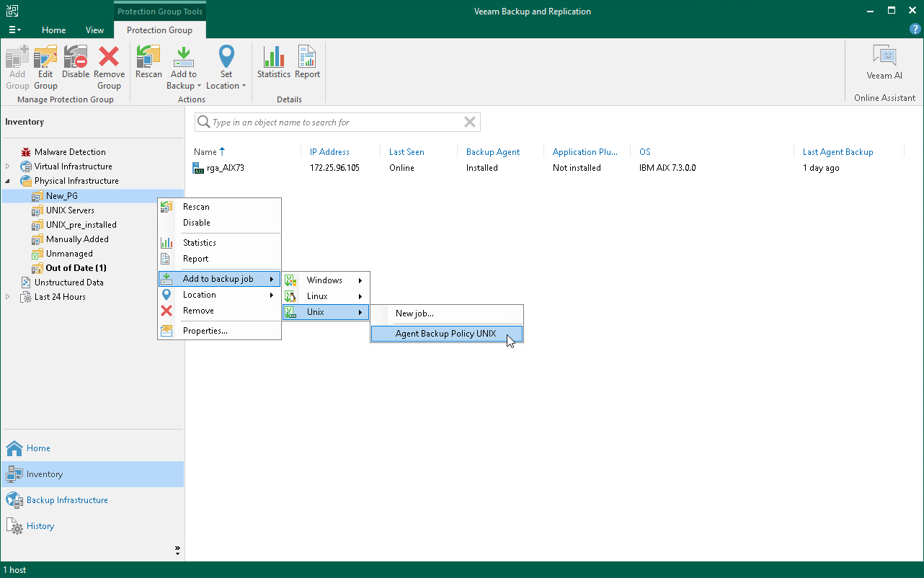This screenshot has height=578, width=924.
Task: Go to the History view
Action: [40, 526]
